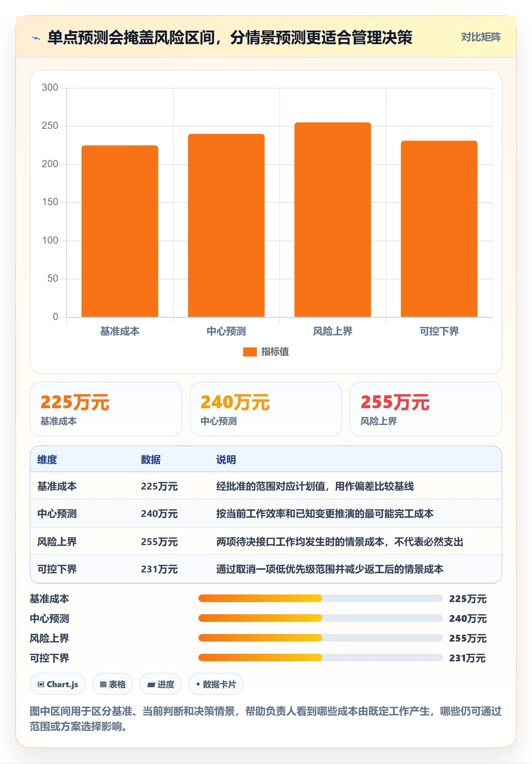
Task: Click the 中心预测 progress bar
Action: [x=320, y=618]
